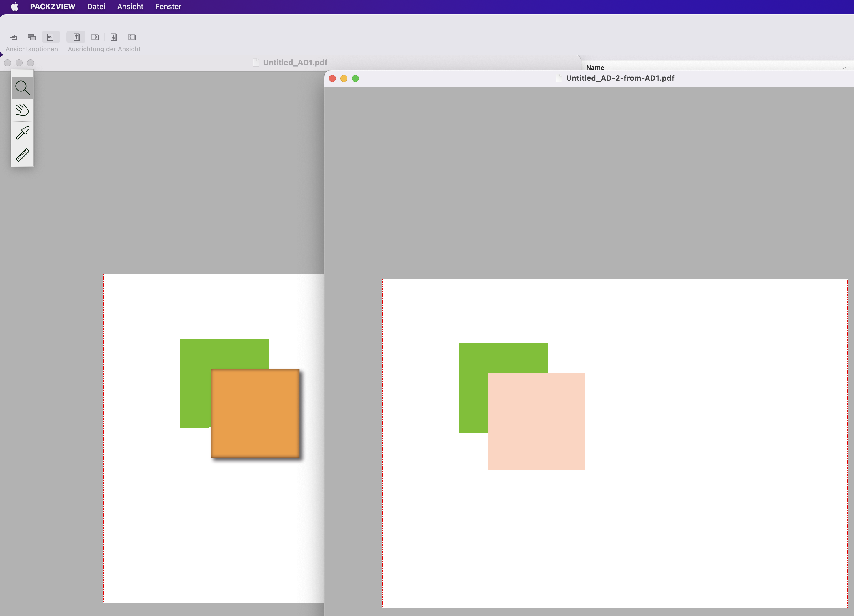This screenshot has width=854, height=616.
Task: Click the Untitled_AD-2-from-AD1.pdf title text
Action: 620,78
